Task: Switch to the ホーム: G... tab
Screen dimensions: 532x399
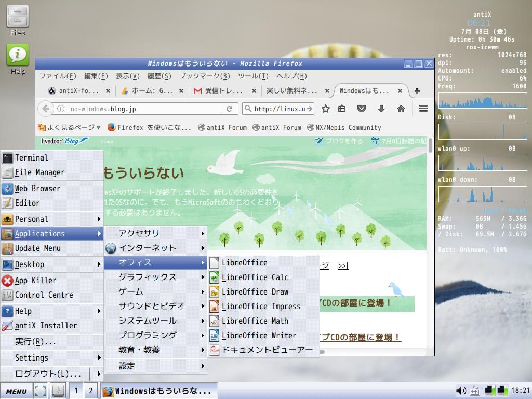Action: click(152, 91)
